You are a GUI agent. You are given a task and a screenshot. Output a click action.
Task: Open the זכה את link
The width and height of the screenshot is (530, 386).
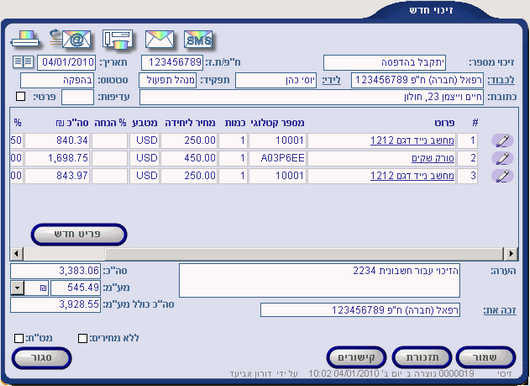pos(500,310)
